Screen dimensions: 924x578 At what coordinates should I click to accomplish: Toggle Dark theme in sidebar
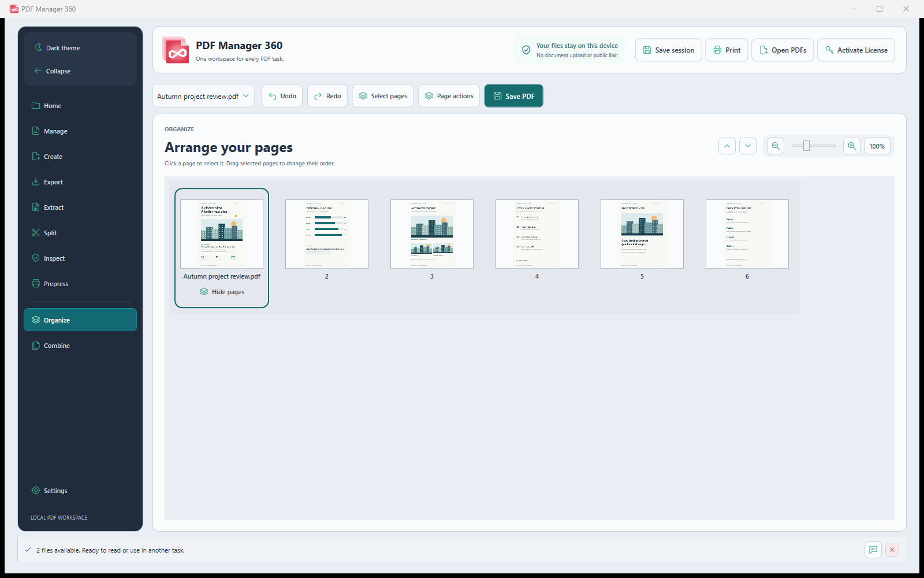80,48
